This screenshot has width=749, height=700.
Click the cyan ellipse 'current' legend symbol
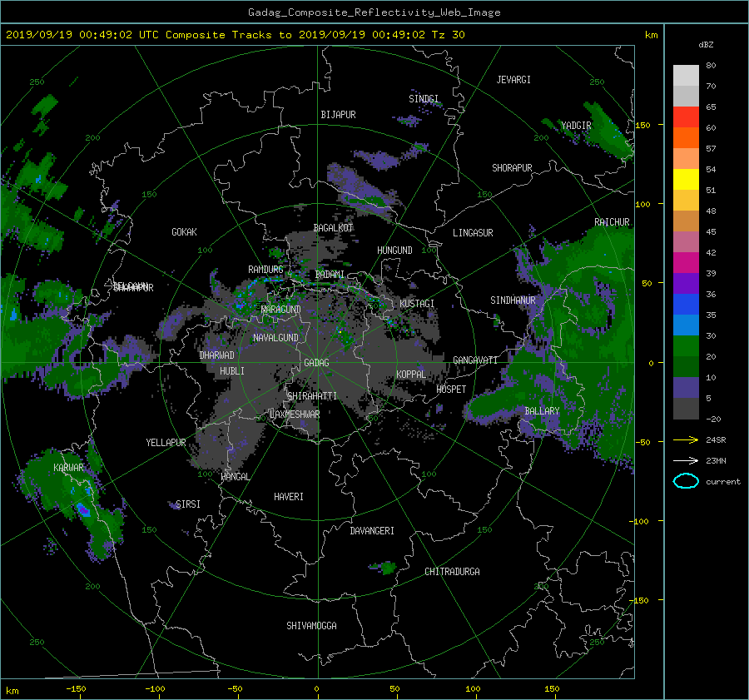(686, 481)
